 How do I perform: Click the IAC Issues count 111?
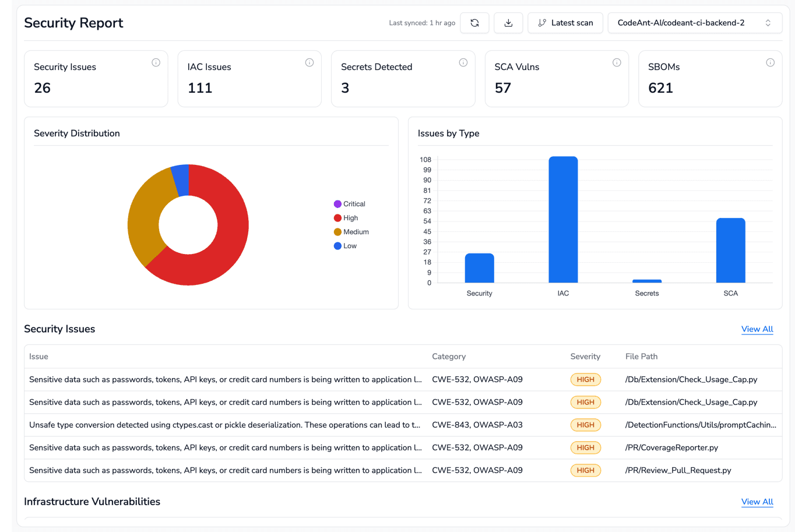tap(200, 88)
